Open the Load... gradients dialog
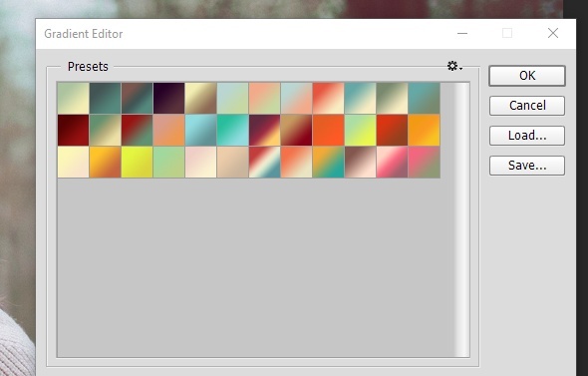The width and height of the screenshot is (588, 376). pos(527,136)
